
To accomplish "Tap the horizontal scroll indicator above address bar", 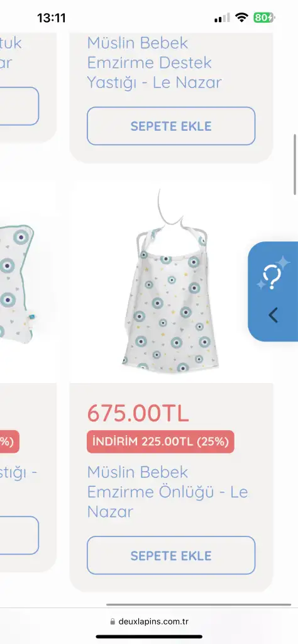I will (x=199, y=604).
